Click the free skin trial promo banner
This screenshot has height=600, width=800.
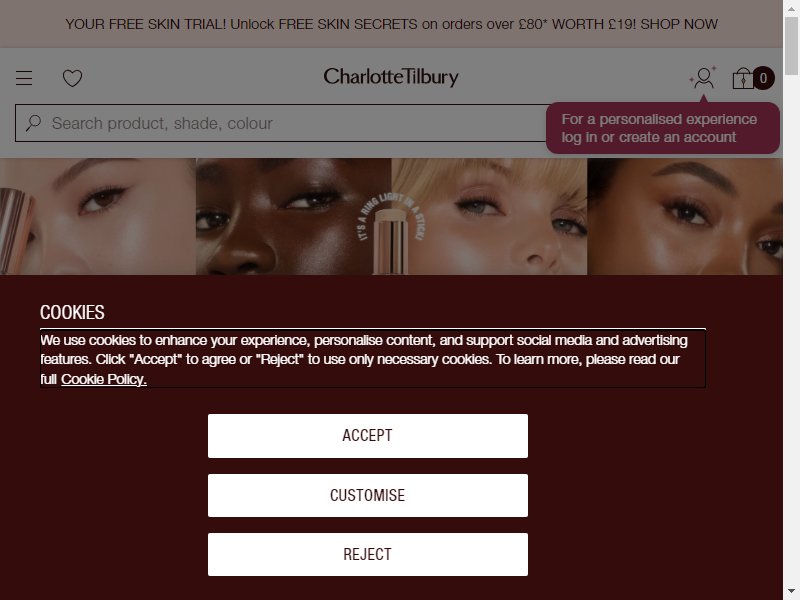click(391, 24)
